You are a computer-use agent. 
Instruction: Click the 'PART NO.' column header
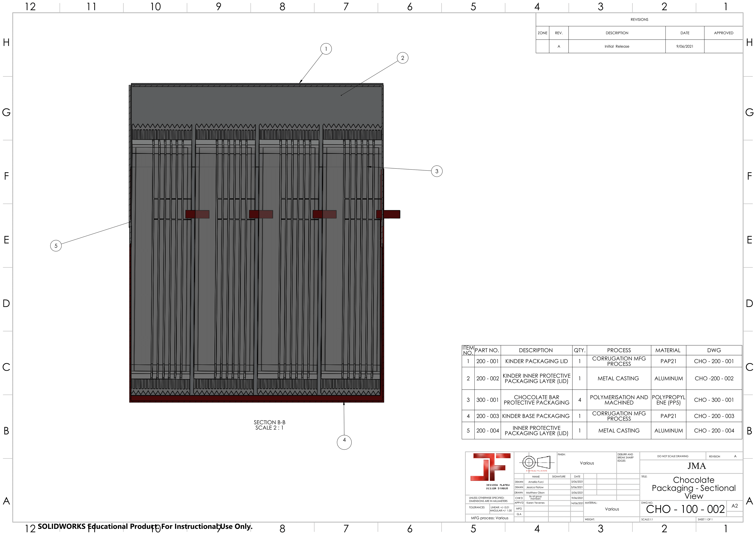(487, 350)
